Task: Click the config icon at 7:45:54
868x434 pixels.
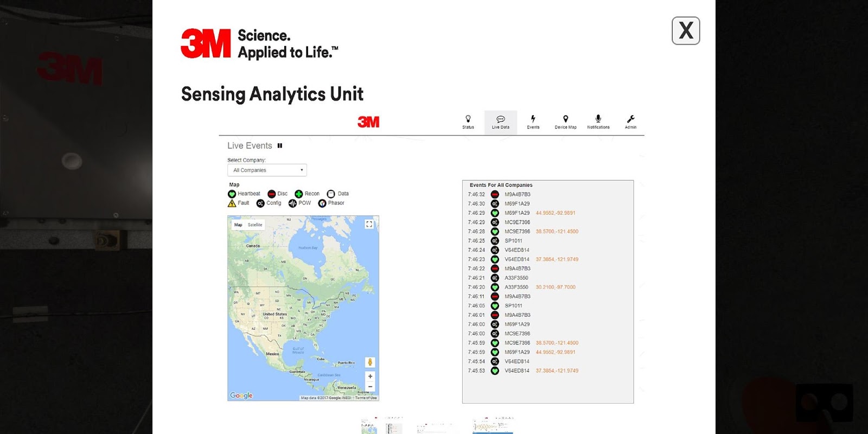Action: click(x=495, y=361)
